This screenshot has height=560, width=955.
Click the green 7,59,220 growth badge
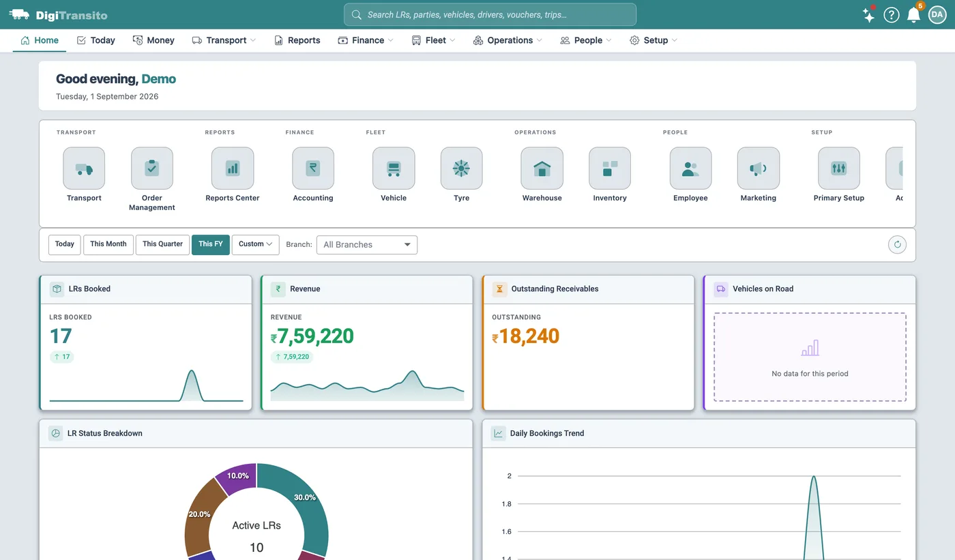(291, 357)
